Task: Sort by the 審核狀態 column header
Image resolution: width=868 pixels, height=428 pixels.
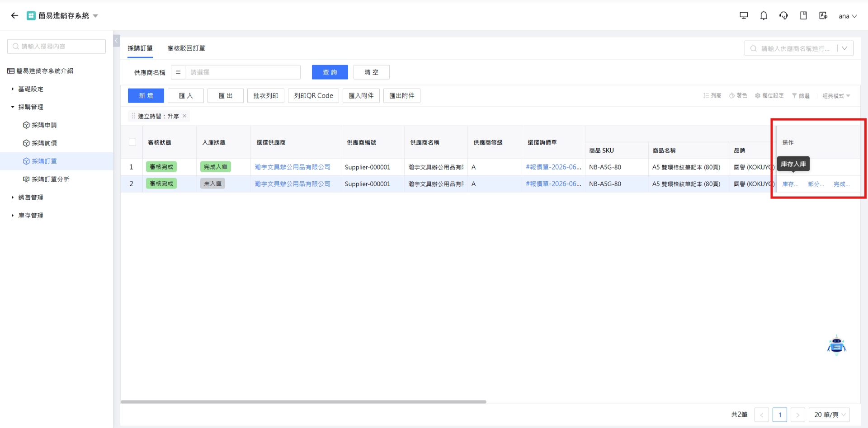Action: point(160,142)
